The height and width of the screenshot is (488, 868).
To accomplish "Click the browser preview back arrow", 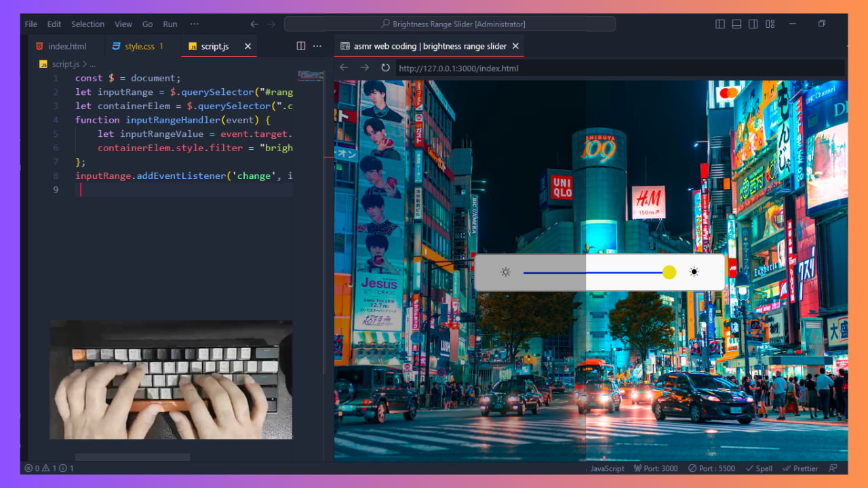I will click(344, 68).
